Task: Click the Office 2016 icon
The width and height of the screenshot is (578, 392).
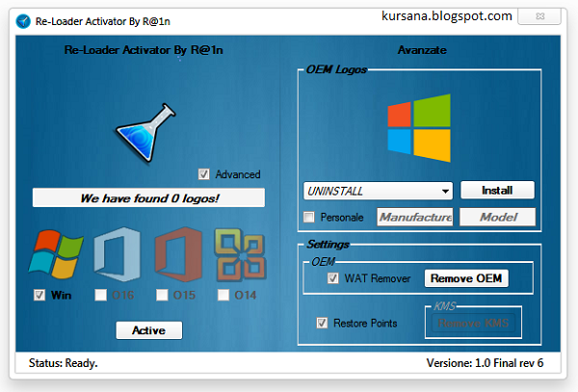Action: (x=118, y=254)
